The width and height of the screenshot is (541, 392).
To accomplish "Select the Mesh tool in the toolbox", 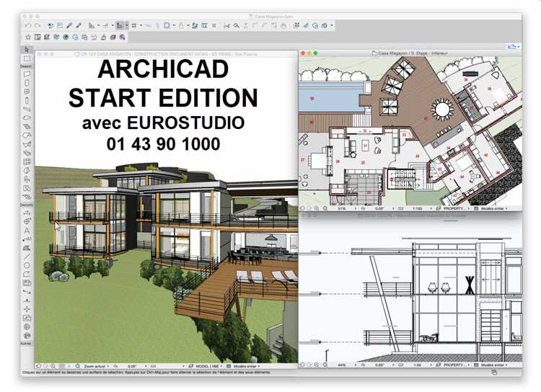I will tap(27, 197).
